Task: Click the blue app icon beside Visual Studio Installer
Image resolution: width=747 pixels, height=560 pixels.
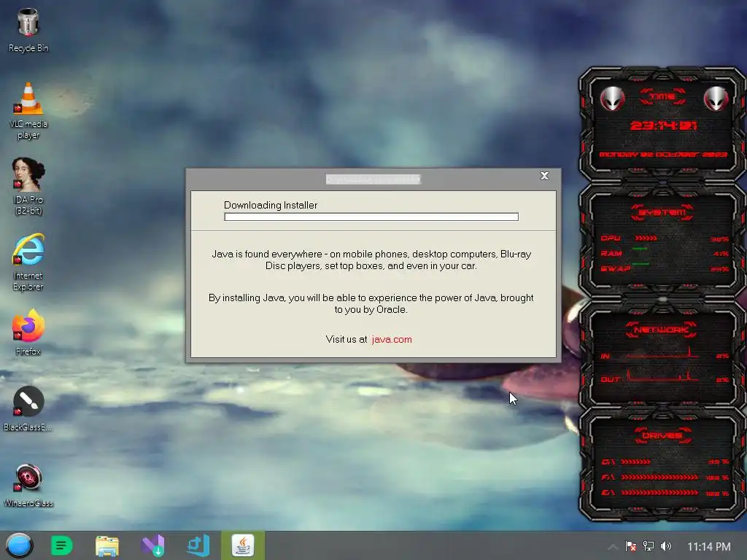Action: pyautogui.click(x=198, y=545)
